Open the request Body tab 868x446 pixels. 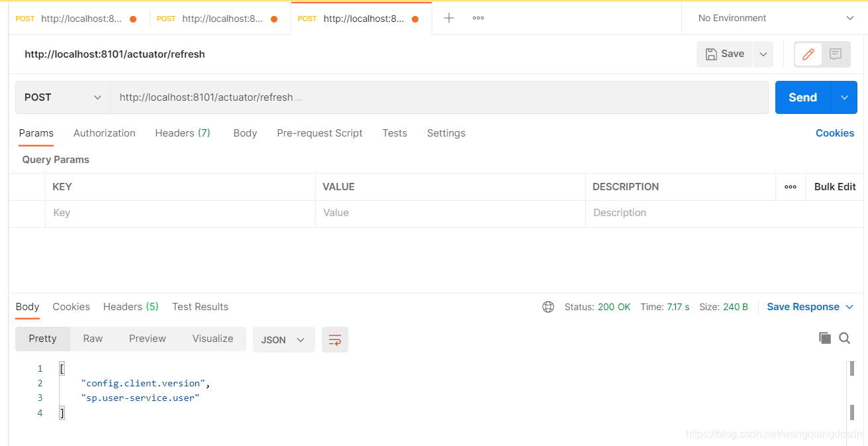point(245,133)
